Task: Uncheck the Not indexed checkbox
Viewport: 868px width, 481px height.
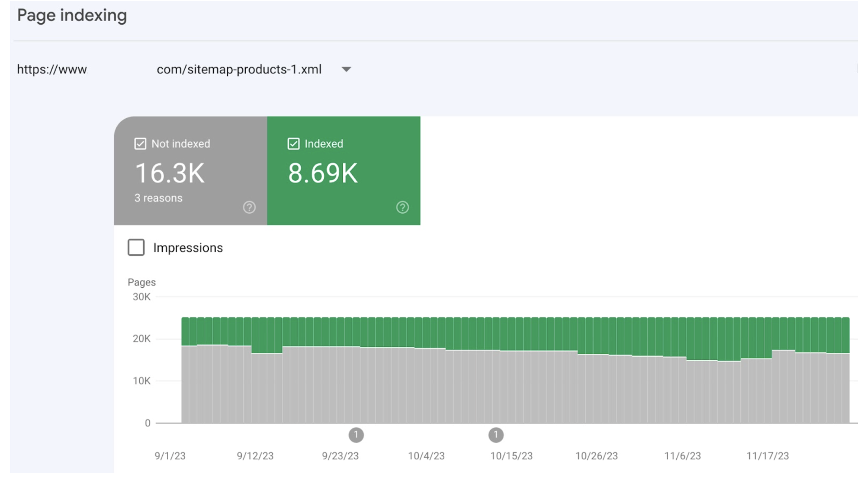Action: [x=140, y=144]
